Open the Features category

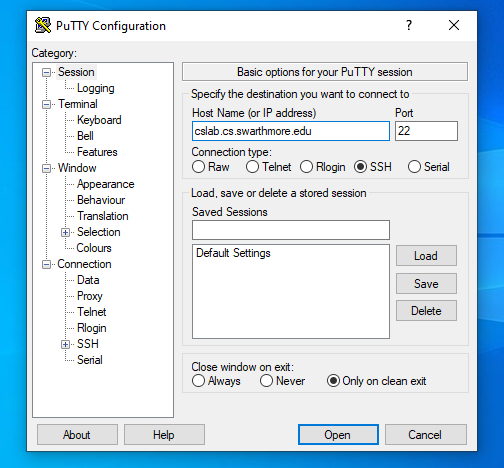coord(97,152)
